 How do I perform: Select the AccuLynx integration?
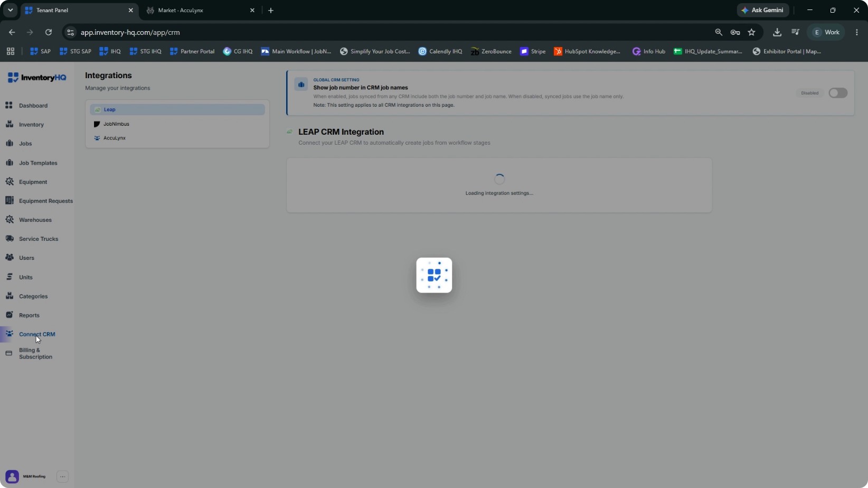[177, 138]
